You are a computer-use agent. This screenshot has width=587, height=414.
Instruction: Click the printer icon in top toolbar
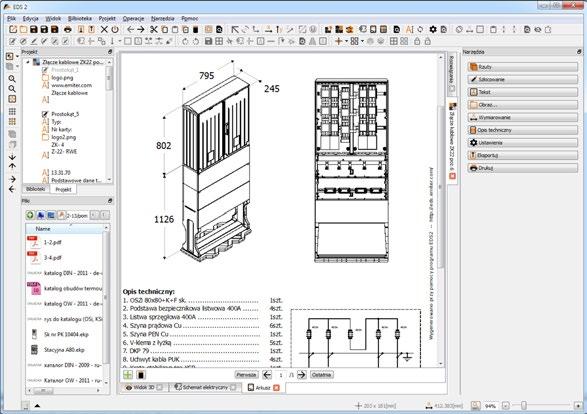point(68,30)
